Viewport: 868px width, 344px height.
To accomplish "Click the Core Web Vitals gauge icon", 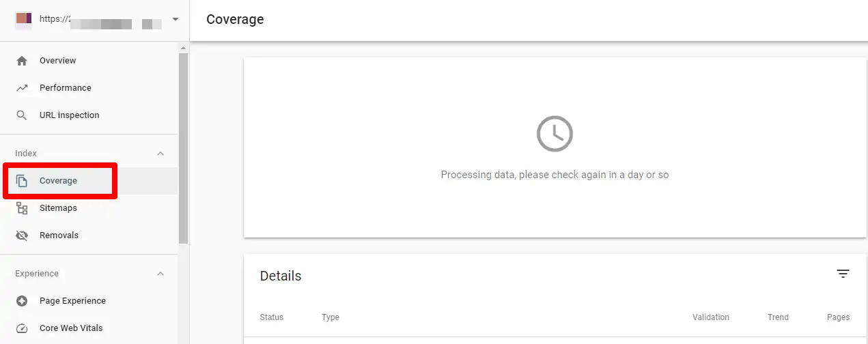I will (x=22, y=328).
